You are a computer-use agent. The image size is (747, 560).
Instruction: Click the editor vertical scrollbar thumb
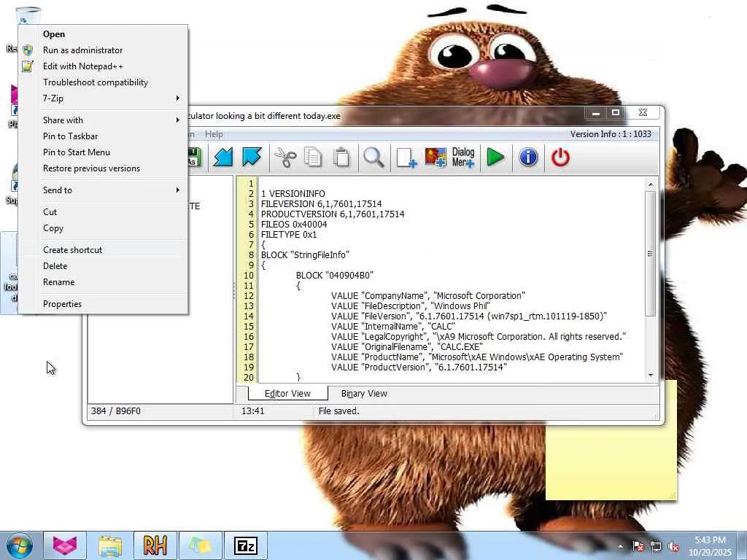651,253
